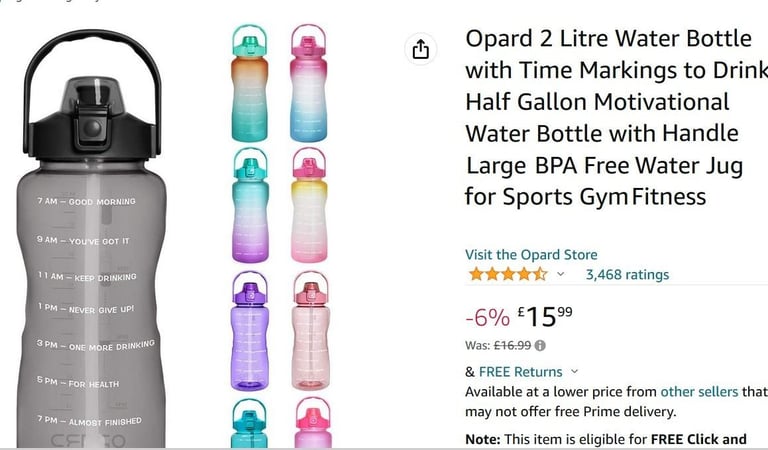This screenshot has width=768, height=450.
Task: Open the 3,468 ratings link
Action: [627, 275]
